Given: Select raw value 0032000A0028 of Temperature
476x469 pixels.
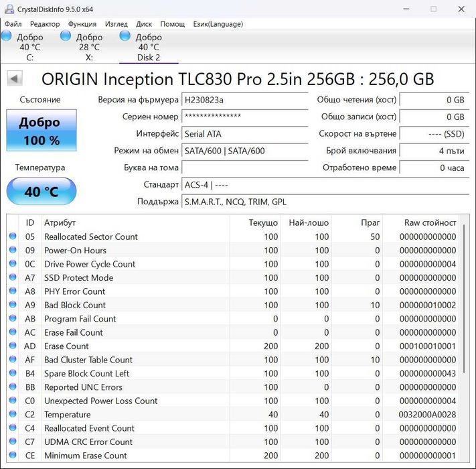Looking at the screenshot, I should (427, 415).
